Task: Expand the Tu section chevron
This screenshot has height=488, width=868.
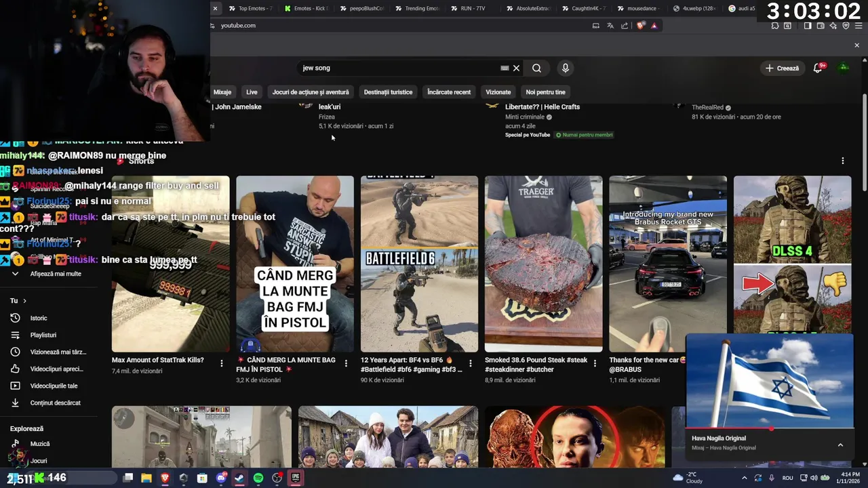Action: click(24, 300)
